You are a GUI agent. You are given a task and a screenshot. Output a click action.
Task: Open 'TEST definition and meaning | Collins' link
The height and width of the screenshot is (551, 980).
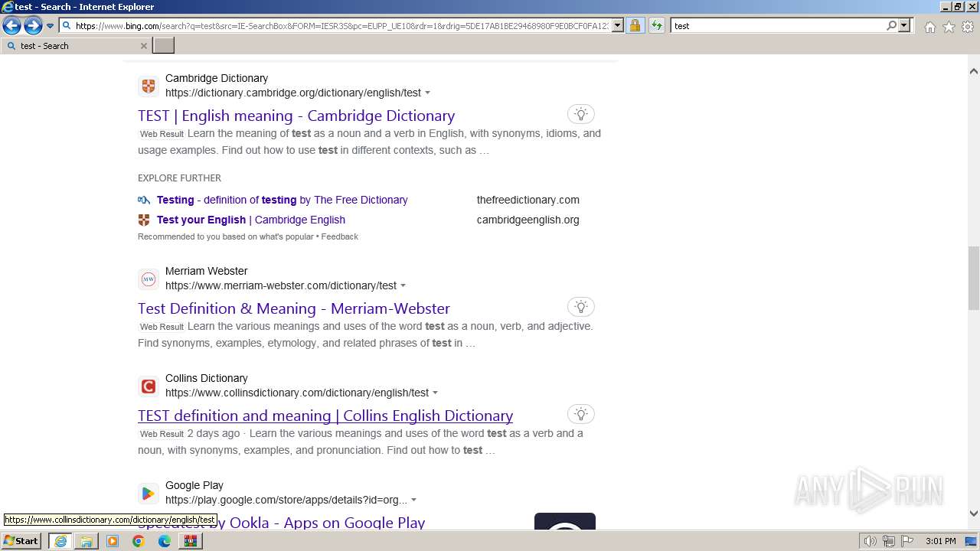[325, 416]
